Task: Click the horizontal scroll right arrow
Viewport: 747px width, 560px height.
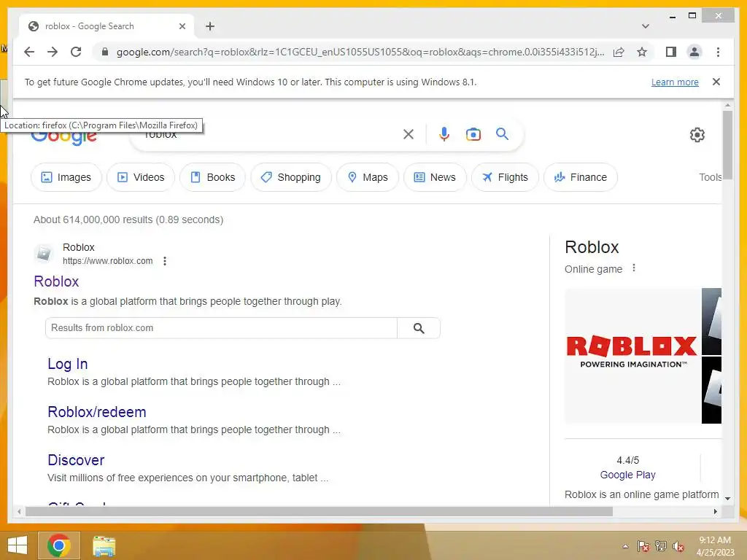Action: click(716, 511)
